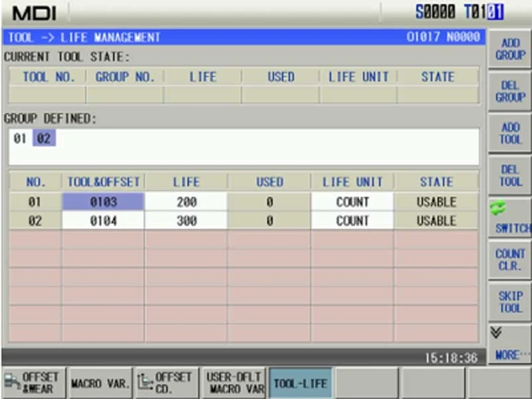
Task: Select the TOOL-LIFE tab
Action: 301,382
